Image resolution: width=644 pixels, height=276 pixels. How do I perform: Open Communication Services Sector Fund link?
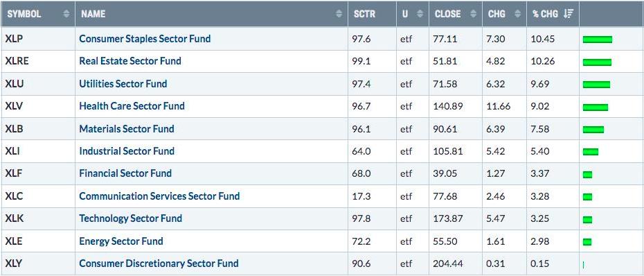tap(159, 196)
